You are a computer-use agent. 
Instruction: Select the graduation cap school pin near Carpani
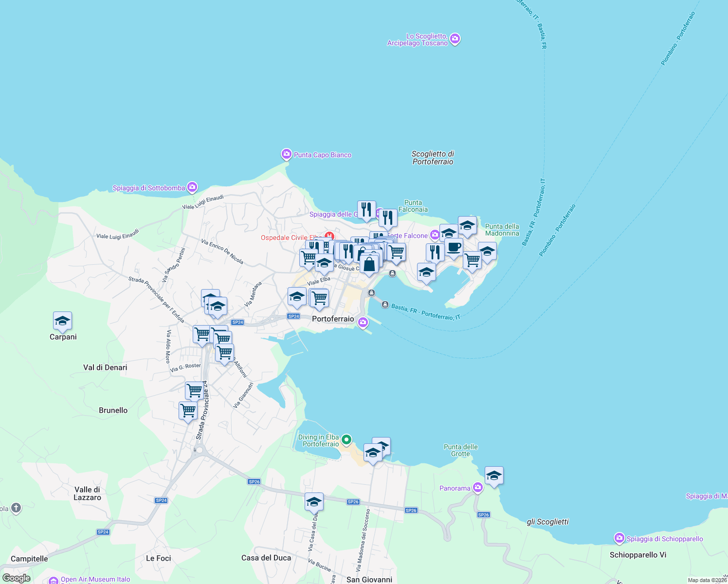[63, 321]
